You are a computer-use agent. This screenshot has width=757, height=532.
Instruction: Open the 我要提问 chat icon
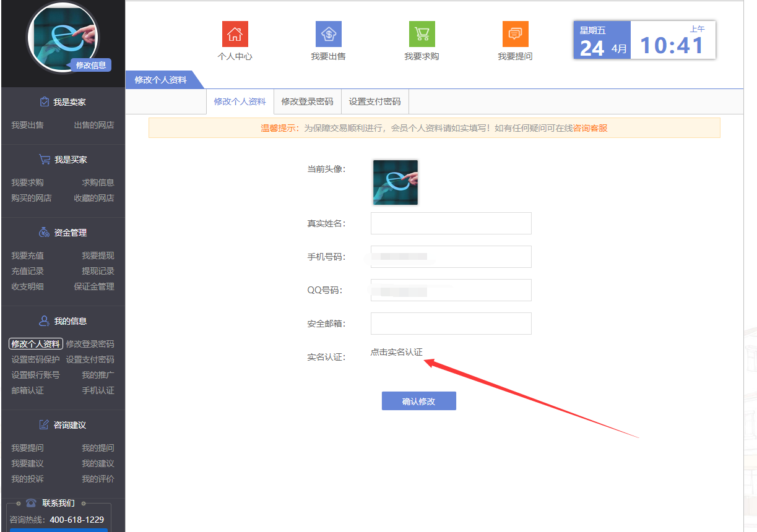[515, 34]
